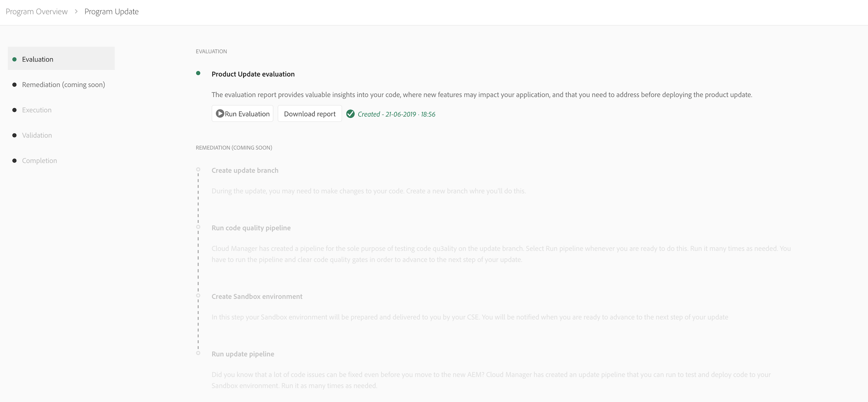The width and height of the screenshot is (868, 402).
Task: Select the Create update branch step circle
Action: pyautogui.click(x=199, y=169)
